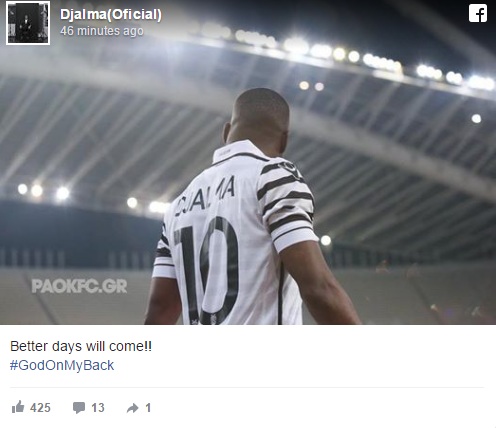Click the share count showing 1
The image size is (496, 428).
(x=148, y=408)
